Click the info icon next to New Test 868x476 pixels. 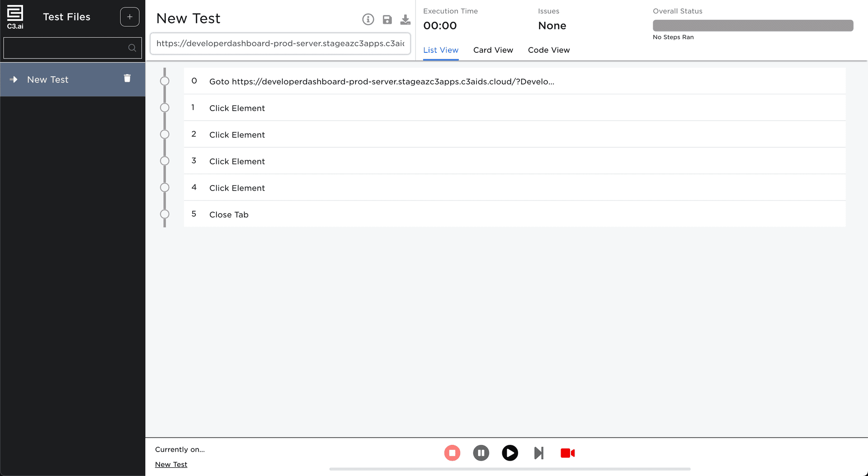368,19
